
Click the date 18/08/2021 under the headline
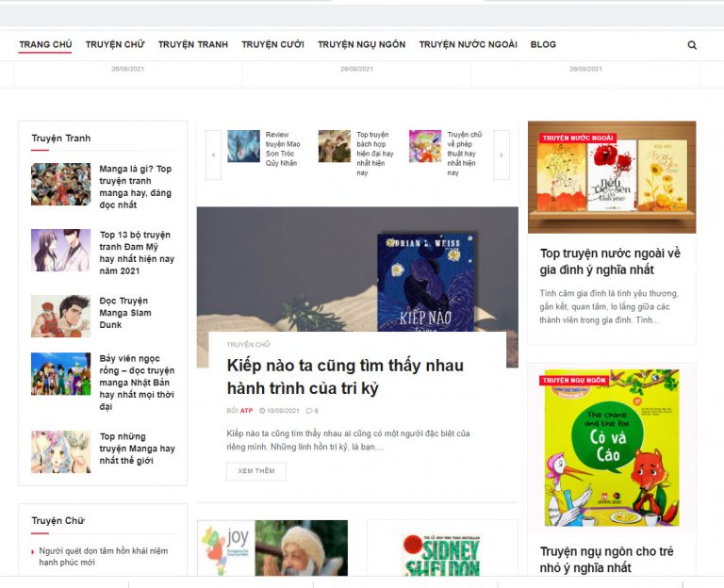[x=283, y=410]
